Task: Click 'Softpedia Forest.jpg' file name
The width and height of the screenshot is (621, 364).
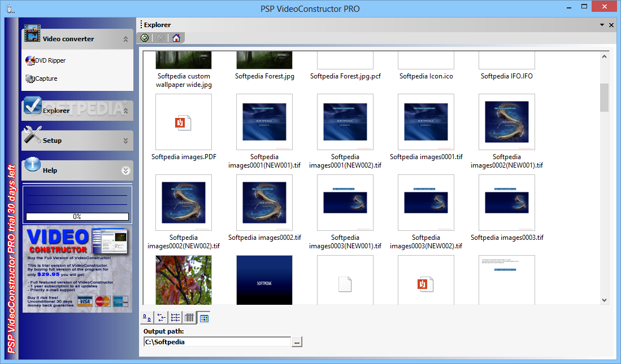Action: (x=264, y=76)
